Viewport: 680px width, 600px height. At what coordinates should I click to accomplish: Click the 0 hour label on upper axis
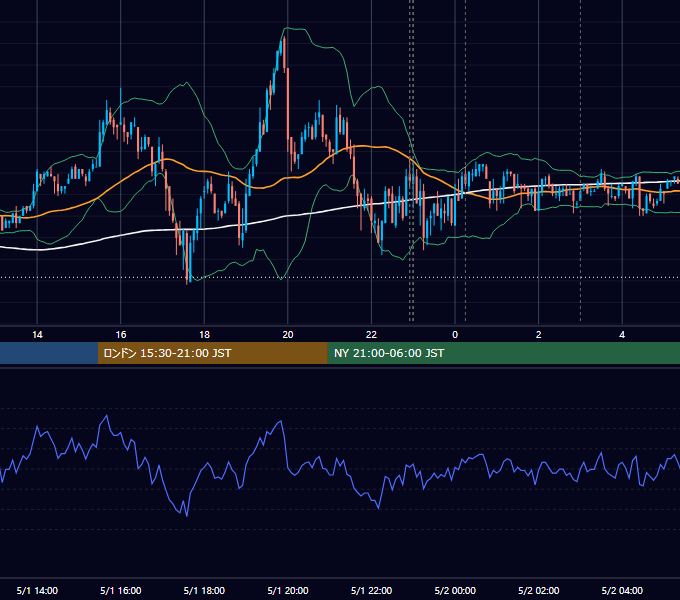tap(455, 335)
